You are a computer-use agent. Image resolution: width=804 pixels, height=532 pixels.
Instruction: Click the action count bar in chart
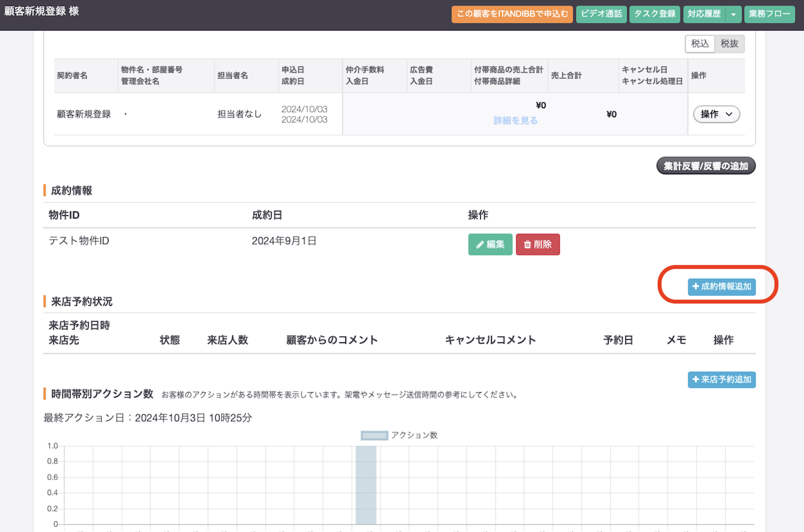coord(366,485)
